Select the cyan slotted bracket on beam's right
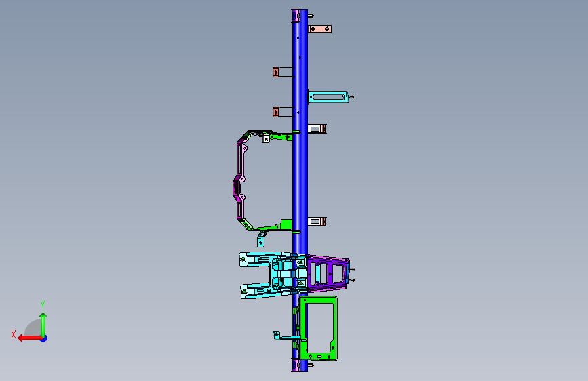 (328, 97)
